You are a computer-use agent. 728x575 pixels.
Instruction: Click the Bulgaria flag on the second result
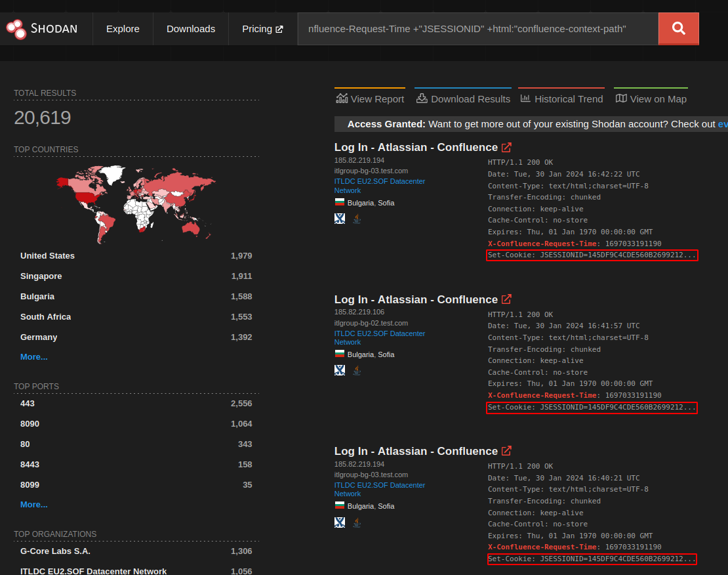340,353
